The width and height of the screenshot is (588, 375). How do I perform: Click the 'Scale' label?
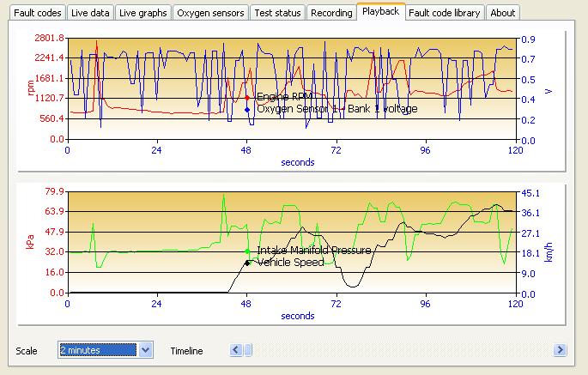[x=27, y=351]
